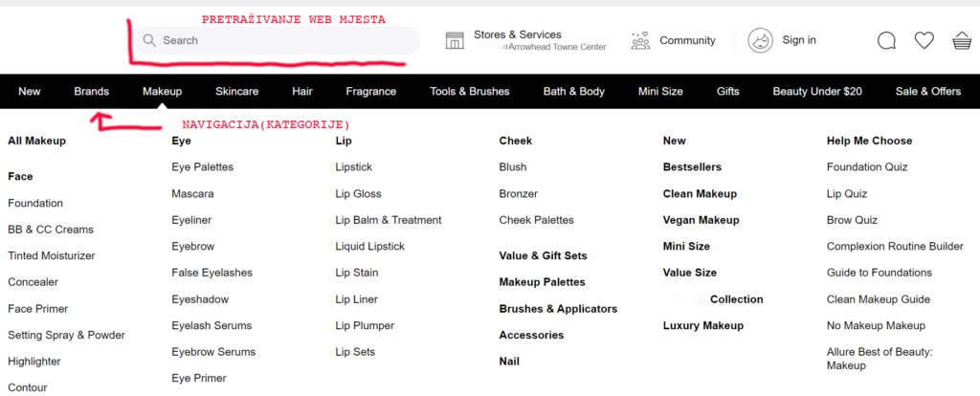Select the Liquid Lipstick link
The width and height of the screenshot is (980, 396).
point(369,246)
